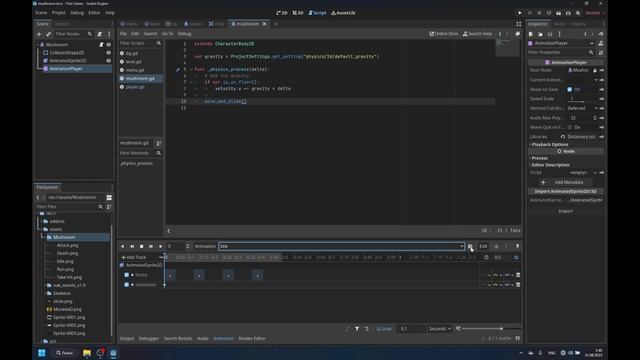Viewport: 640px width, 360px height.
Task: Open Shader Editor bottom tab
Action: click(252, 339)
